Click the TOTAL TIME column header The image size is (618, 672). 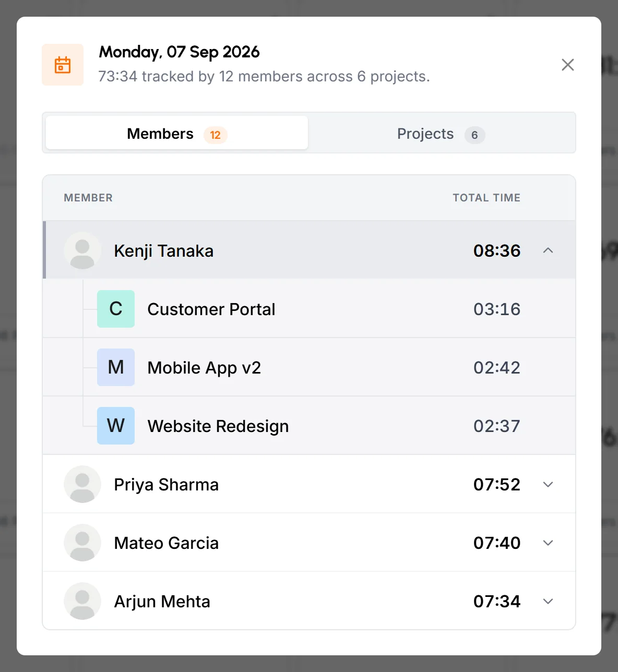(486, 198)
